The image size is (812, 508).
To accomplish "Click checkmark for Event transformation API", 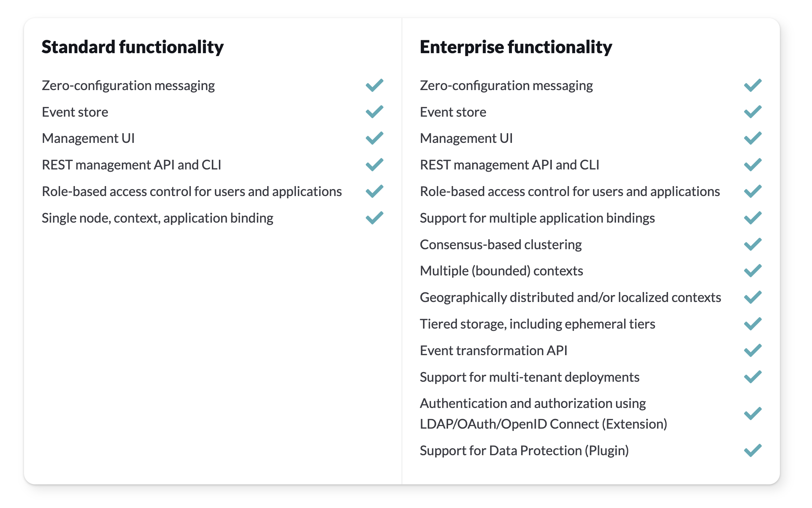I will (753, 350).
